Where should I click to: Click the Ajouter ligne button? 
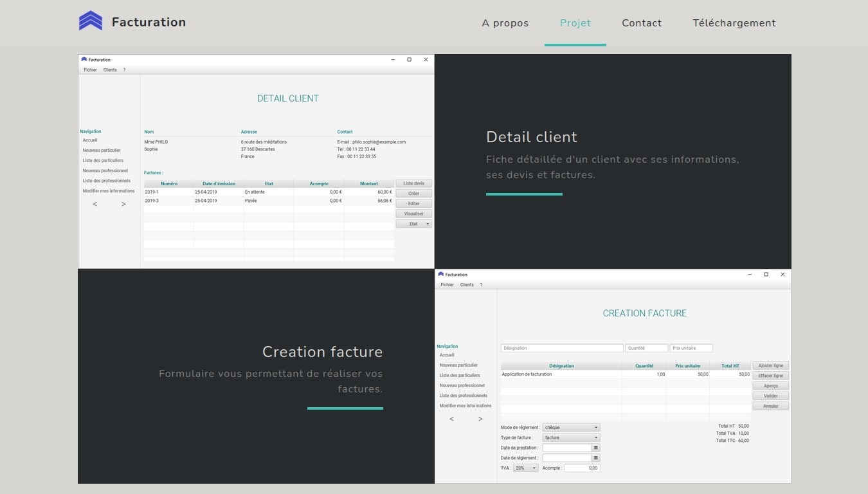click(x=770, y=365)
